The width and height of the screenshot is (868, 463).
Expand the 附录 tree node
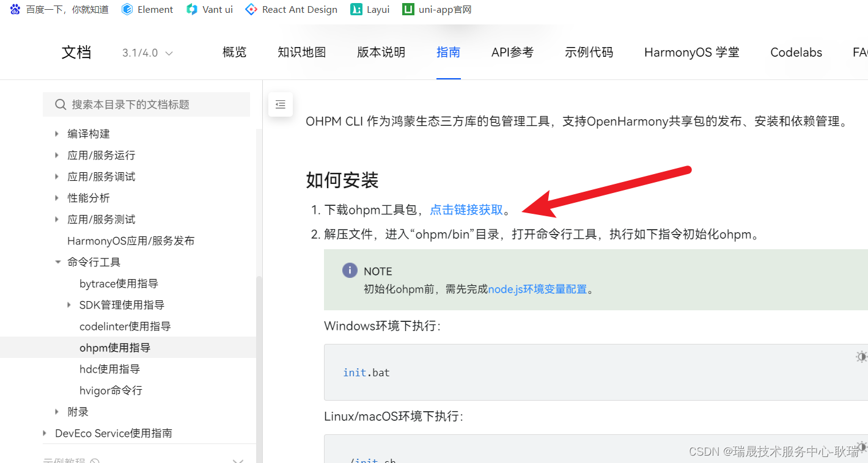point(57,412)
